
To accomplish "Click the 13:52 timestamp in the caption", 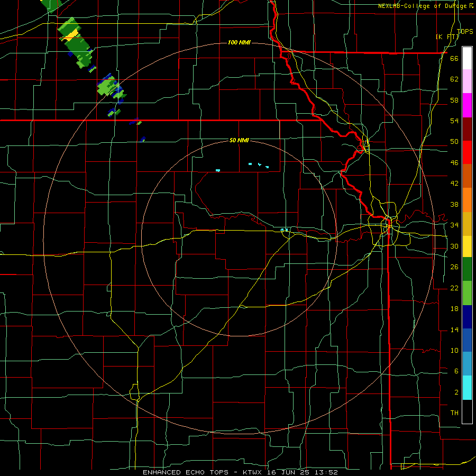I will coord(326,472).
